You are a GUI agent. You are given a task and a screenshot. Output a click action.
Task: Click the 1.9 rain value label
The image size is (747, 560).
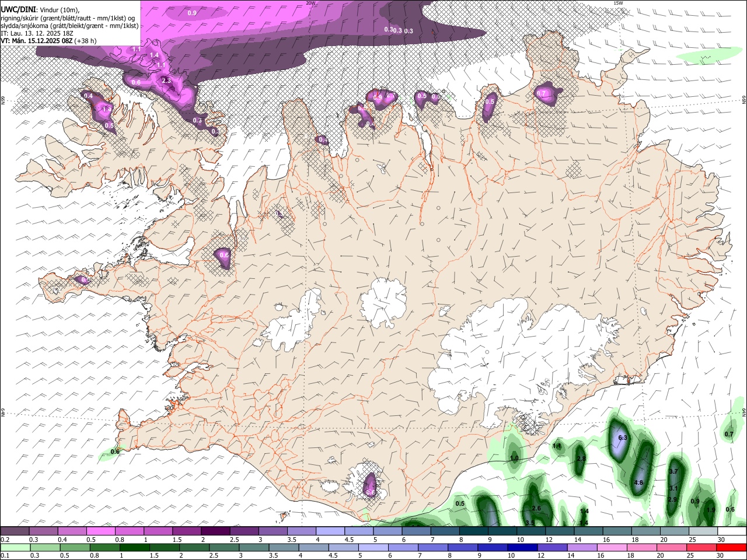(x=711, y=509)
